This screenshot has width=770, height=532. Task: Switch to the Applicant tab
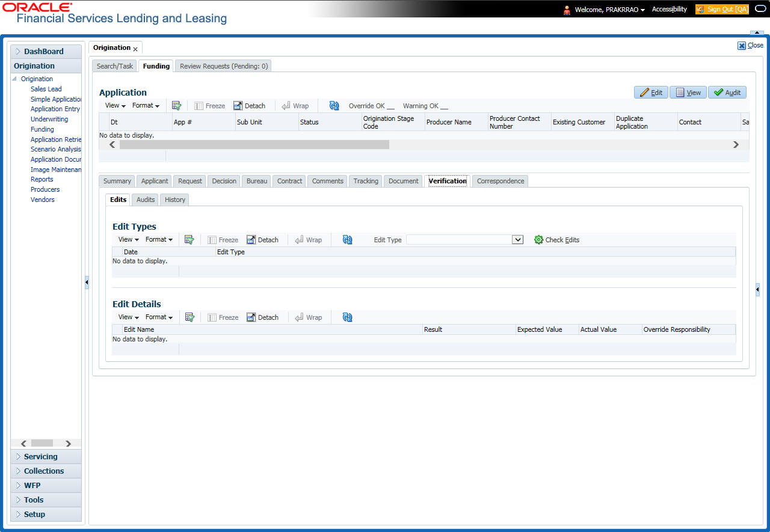155,181
